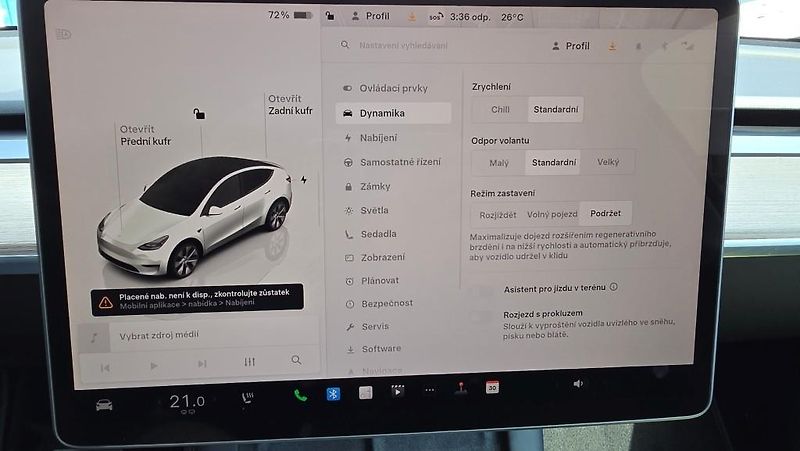The width and height of the screenshot is (800, 451).
Task: Tap the lock icon in top status bar
Action: click(x=330, y=16)
